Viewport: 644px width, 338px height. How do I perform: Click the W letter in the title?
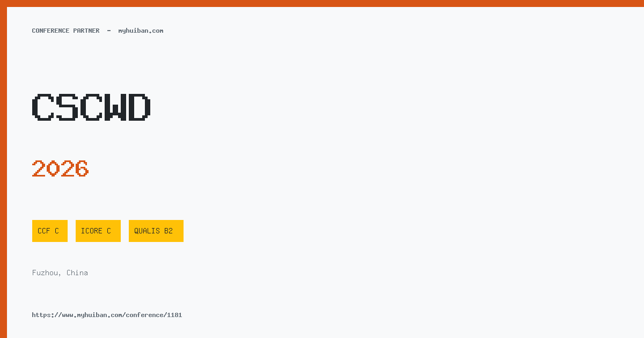coord(115,107)
